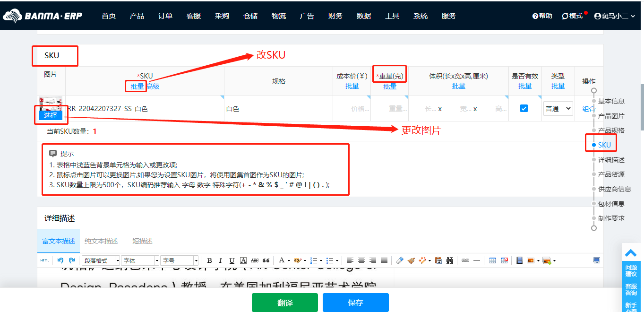The height and width of the screenshot is (312, 644).
Task: Undo the last edit in the editor
Action: tap(60, 260)
